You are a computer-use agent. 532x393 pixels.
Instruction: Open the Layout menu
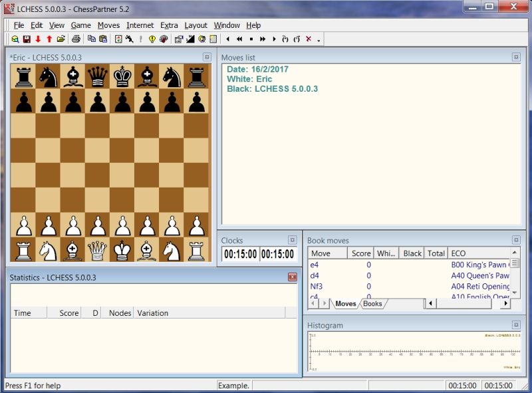[196, 25]
